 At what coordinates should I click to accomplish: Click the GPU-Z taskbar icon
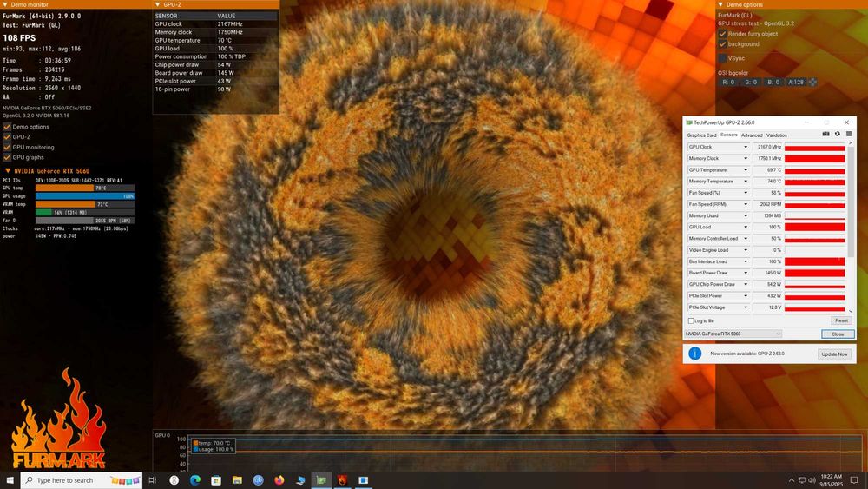[321, 480]
